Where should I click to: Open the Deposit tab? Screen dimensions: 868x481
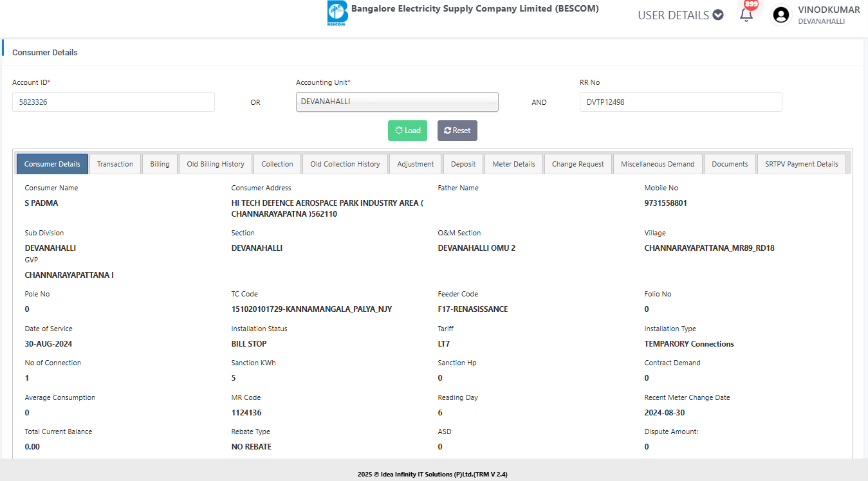tap(463, 164)
